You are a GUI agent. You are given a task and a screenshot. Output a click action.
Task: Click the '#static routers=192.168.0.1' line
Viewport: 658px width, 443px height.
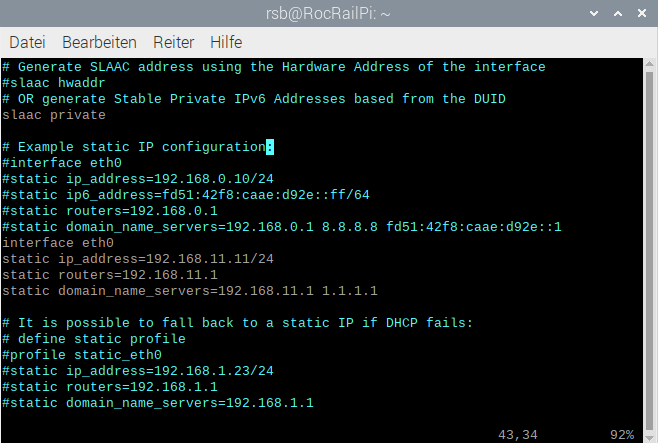tap(110, 211)
